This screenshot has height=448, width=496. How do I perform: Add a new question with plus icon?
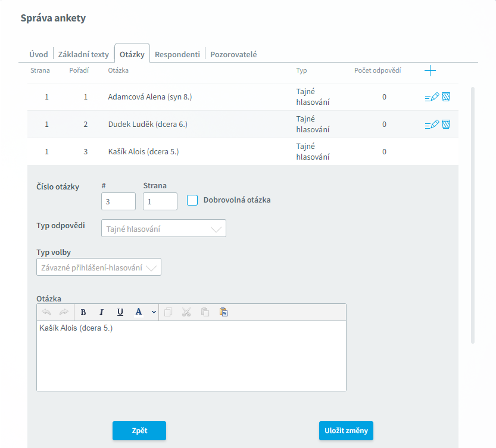click(430, 70)
